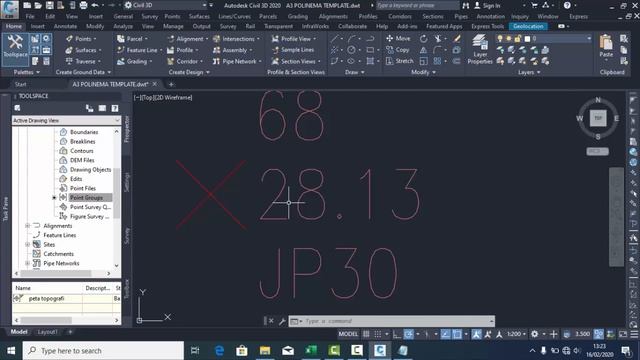Click in the command line input
Screen dimensions: 640x360
(x=396, y=321)
